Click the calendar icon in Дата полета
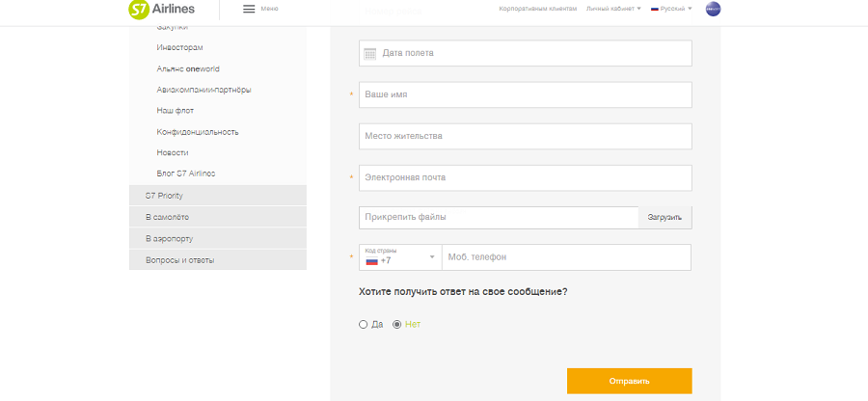The height and width of the screenshot is (401, 868). point(369,53)
